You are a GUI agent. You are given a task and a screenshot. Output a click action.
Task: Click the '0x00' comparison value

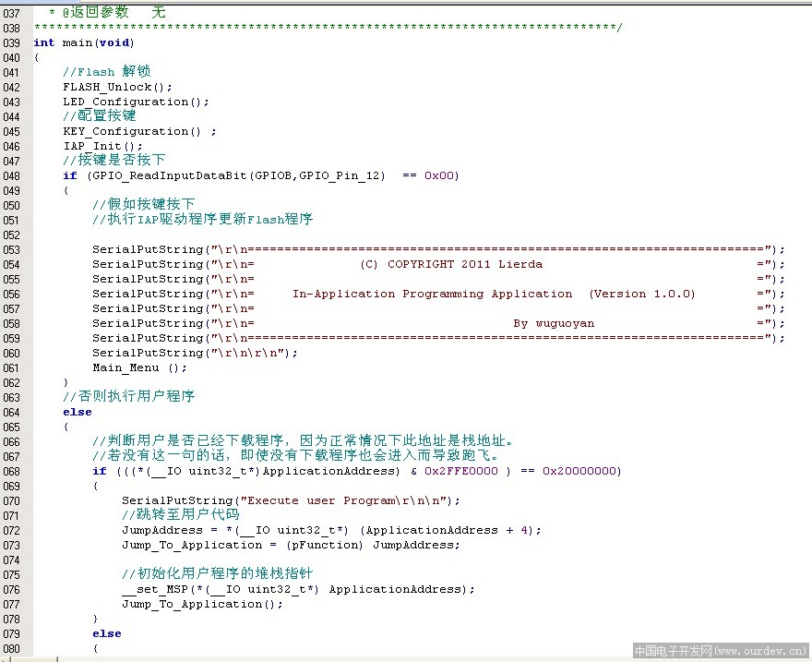coord(439,175)
